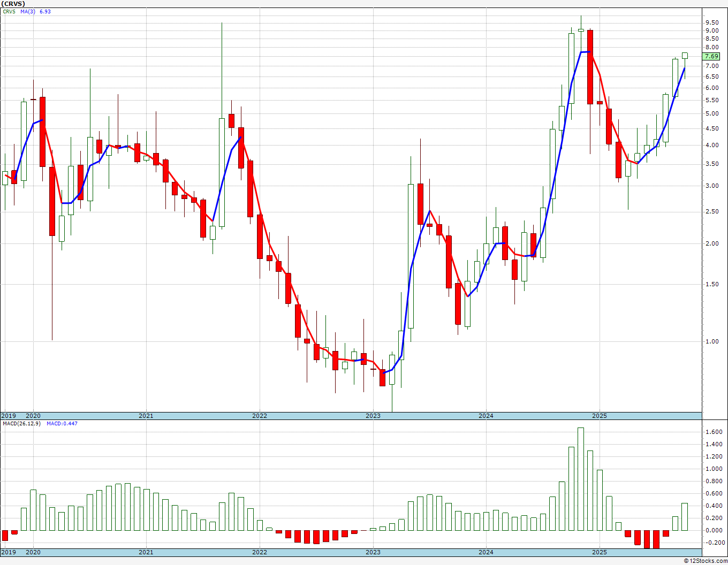The width and height of the screenshot is (728, 565).
Task: Click the current price tag 7.69
Action: tap(711, 56)
